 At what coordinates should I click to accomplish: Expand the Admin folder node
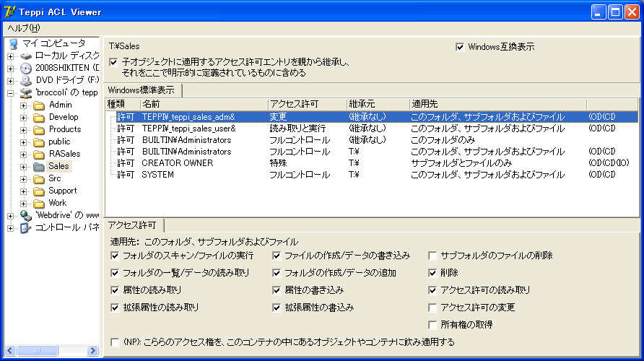pos(23,105)
